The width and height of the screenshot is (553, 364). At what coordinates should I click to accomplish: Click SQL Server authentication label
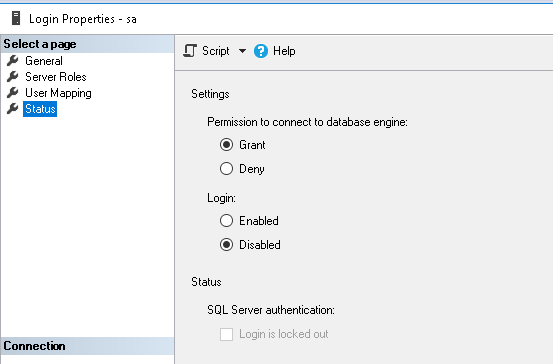pyautogui.click(x=271, y=310)
